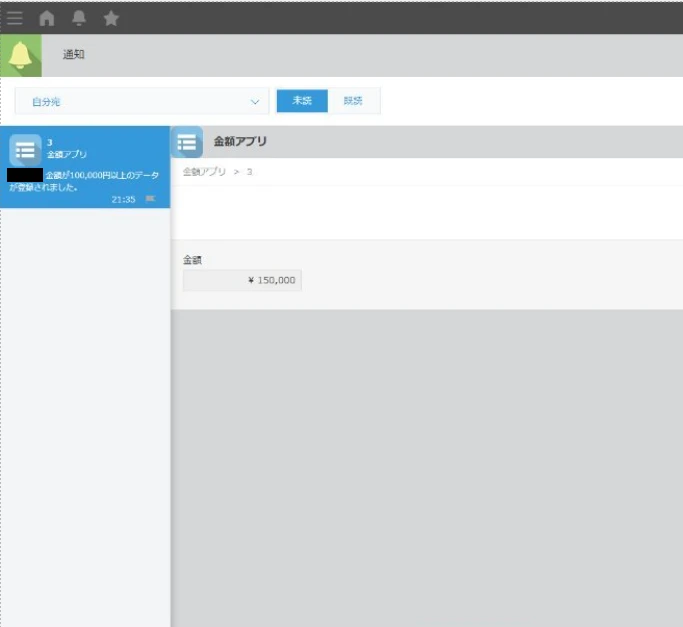The height and width of the screenshot is (627, 683).
Task: Click the 金額アプリ icon in notification card
Action: pos(25,150)
